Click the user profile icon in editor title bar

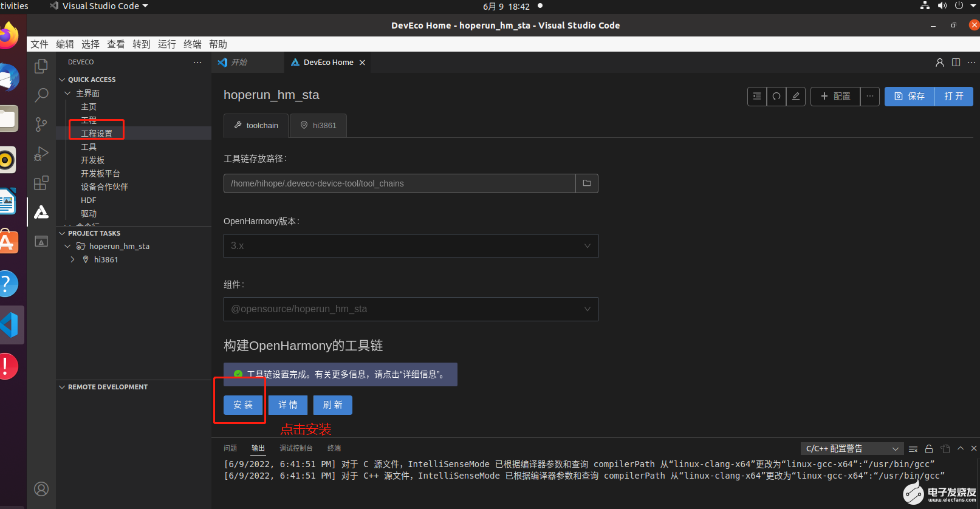tap(940, 63)
